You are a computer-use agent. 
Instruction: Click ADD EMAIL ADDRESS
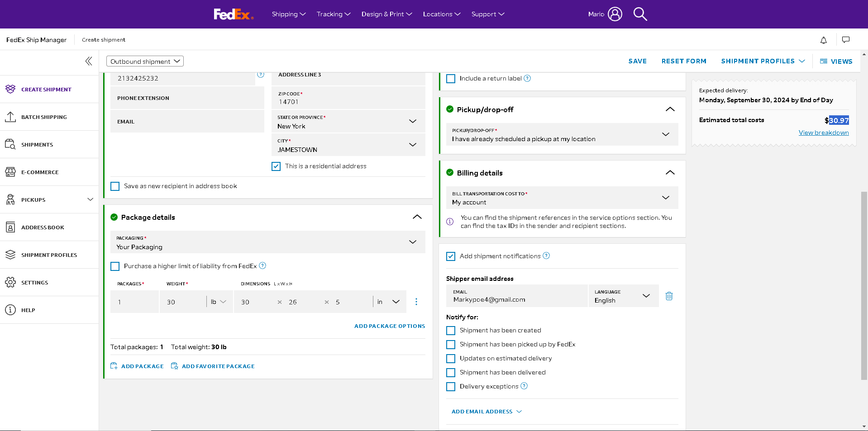coord(486,412)
